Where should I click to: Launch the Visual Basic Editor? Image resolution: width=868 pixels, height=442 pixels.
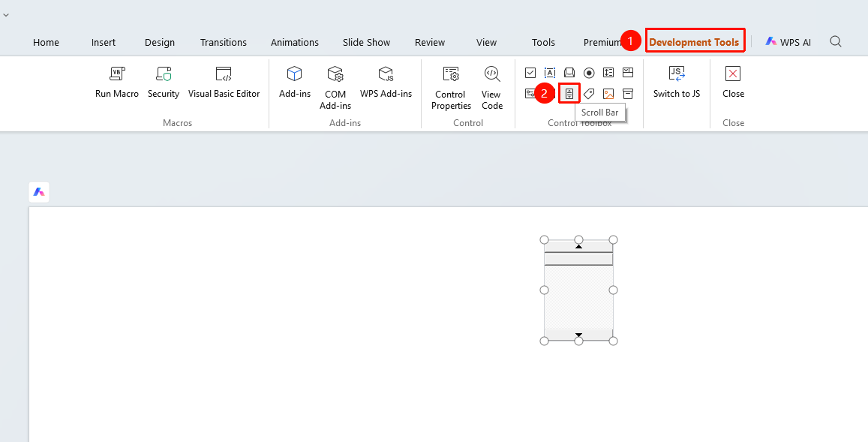[x=224, y=83]
